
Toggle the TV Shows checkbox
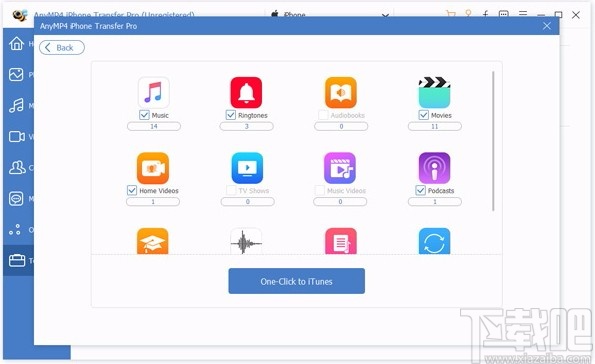tap(231, 190)
